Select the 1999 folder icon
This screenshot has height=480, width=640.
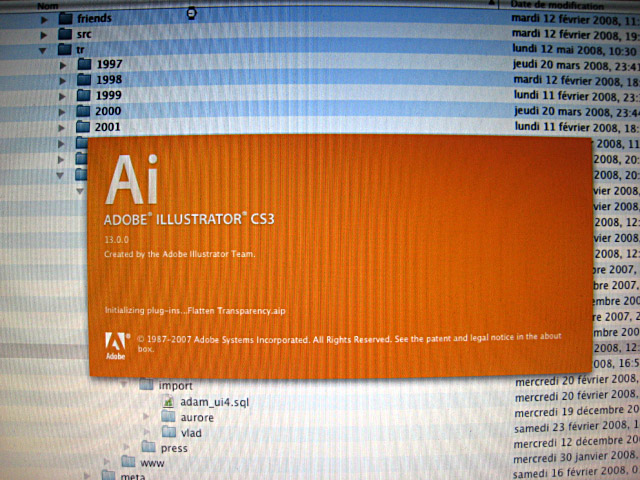(84, 95)
